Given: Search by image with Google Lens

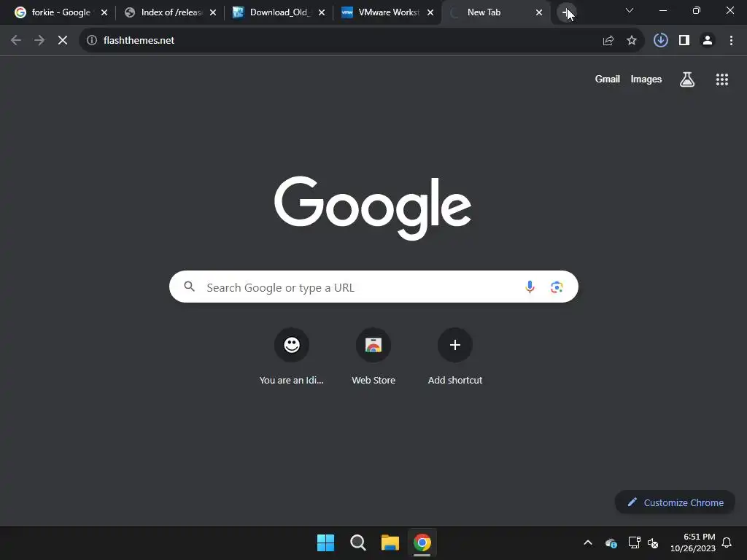Looking at the screenshot, I should click(557, 287).
